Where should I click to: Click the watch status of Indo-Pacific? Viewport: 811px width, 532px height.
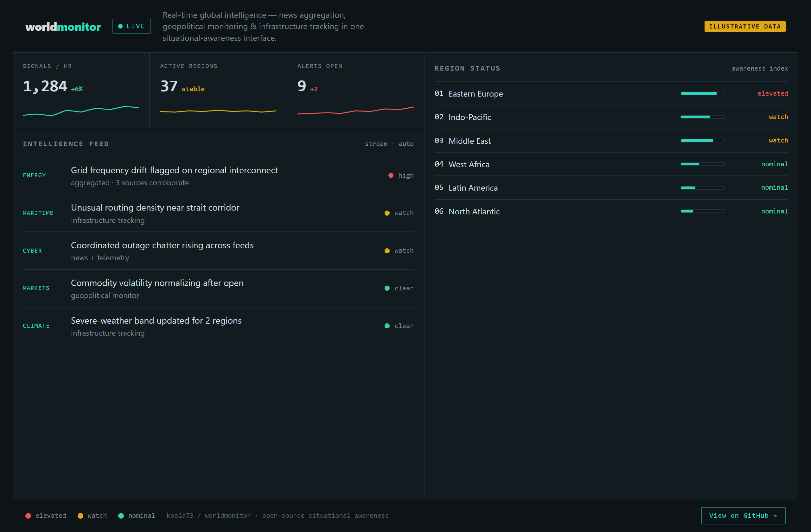(x=779, y=117)
